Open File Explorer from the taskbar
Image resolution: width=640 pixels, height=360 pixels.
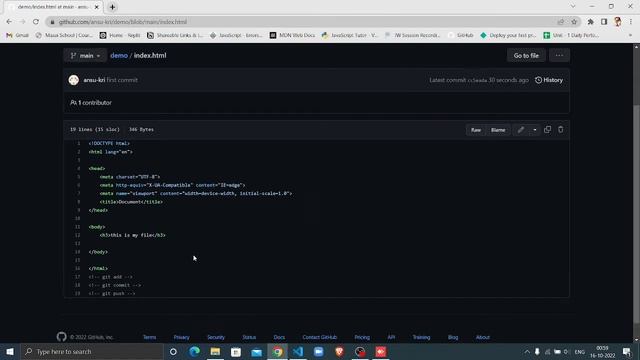[215, 351]
